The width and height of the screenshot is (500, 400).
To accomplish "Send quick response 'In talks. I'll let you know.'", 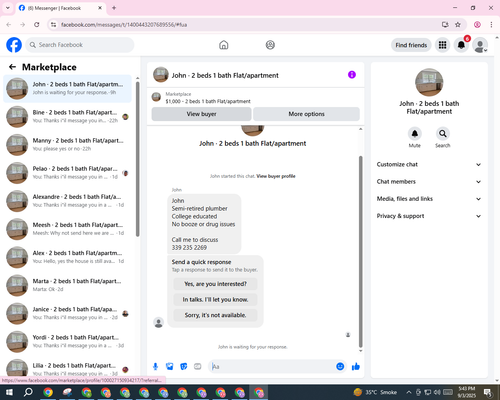I will 215,300.
